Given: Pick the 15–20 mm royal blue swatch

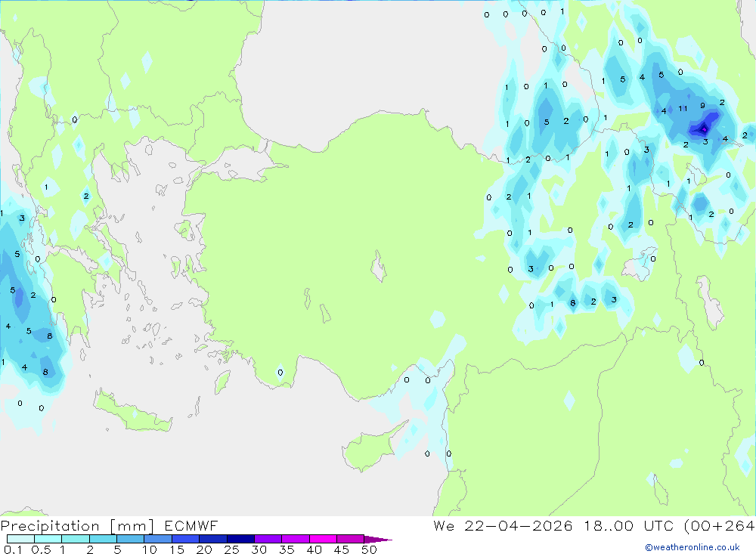Looking at the screenshot, I should [x=185, y=539].
